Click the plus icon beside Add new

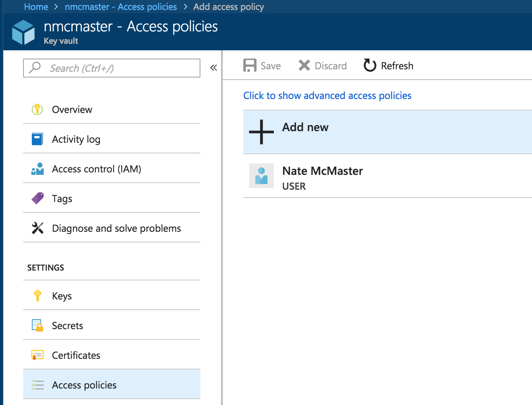tap(261, 132)
